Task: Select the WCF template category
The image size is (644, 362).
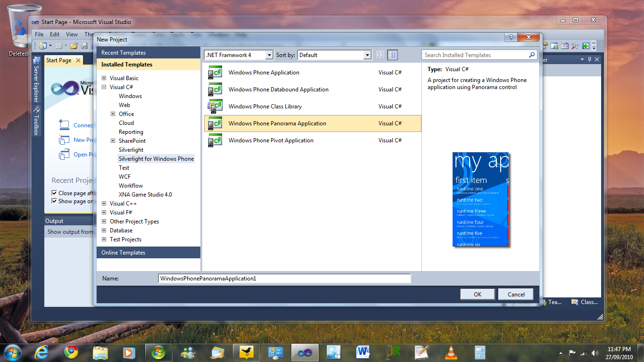Action: tap(124, 177)
